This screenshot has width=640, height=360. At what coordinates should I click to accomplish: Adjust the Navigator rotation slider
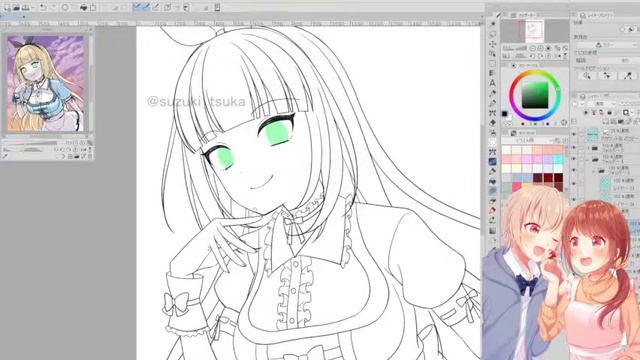[x=515, y=56]
